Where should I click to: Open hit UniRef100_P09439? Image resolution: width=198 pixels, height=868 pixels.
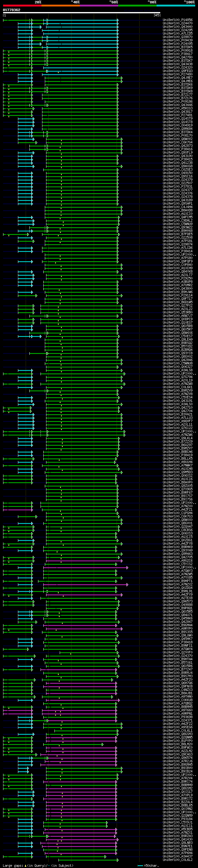[178, 40]
